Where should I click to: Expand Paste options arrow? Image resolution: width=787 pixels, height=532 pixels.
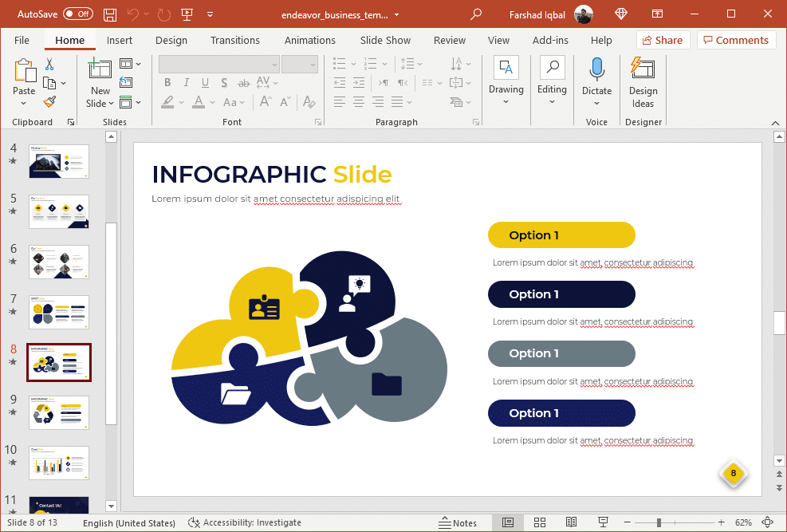pyautogui.click(x=24, y=104)
